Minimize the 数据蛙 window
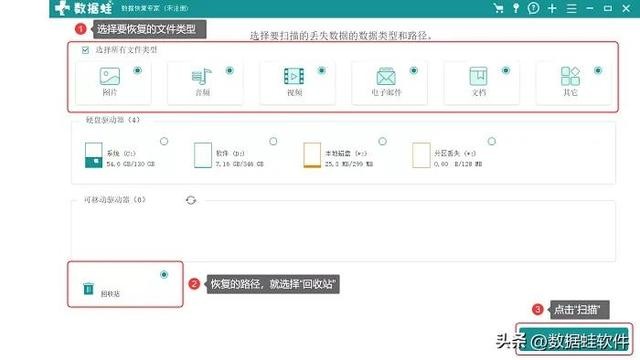The image size is (640, 360). point(590,8)
